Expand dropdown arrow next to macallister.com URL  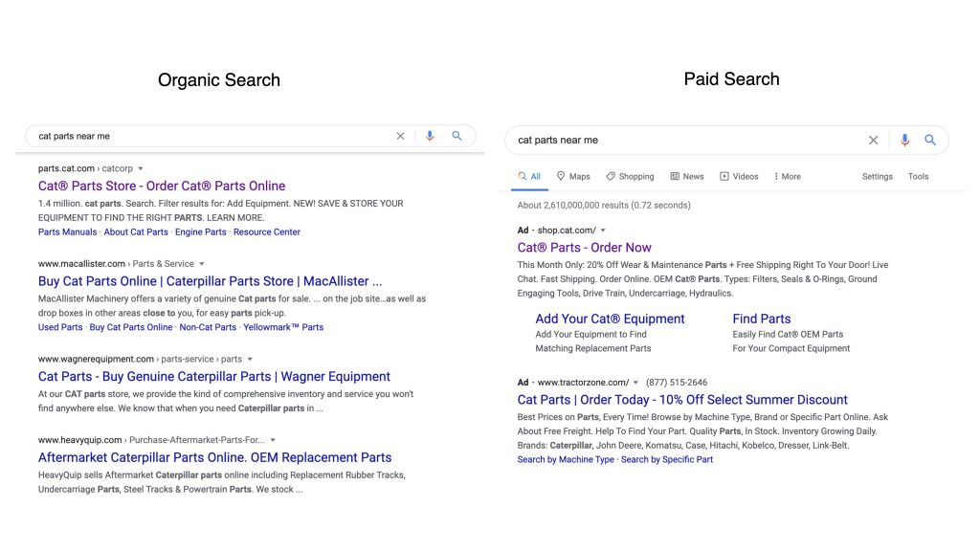tap(202, 264)
